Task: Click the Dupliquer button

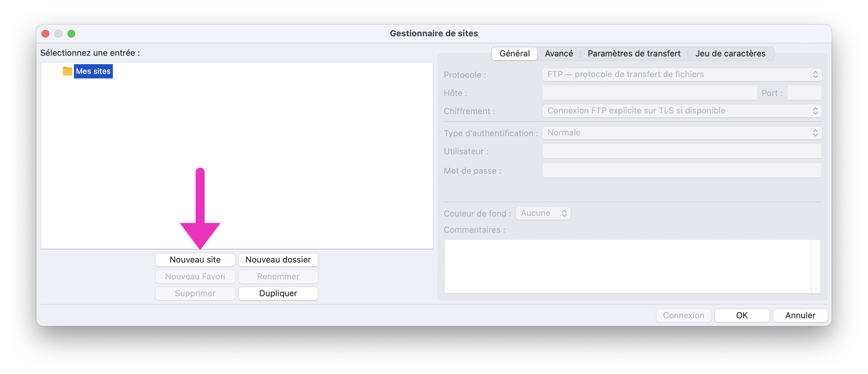Action: click(x=278, y=293)
